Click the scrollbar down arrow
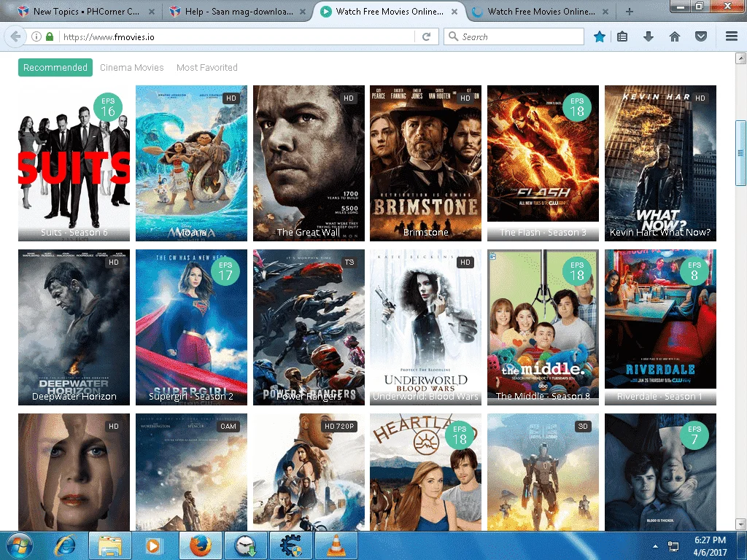This screenshot has width=747, height=560. [x=740, y=524]
